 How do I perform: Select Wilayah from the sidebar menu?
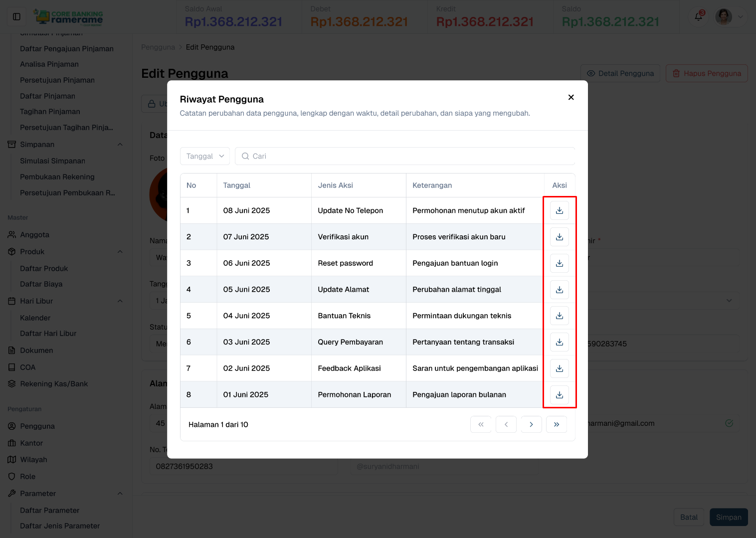tap(34, 459)
